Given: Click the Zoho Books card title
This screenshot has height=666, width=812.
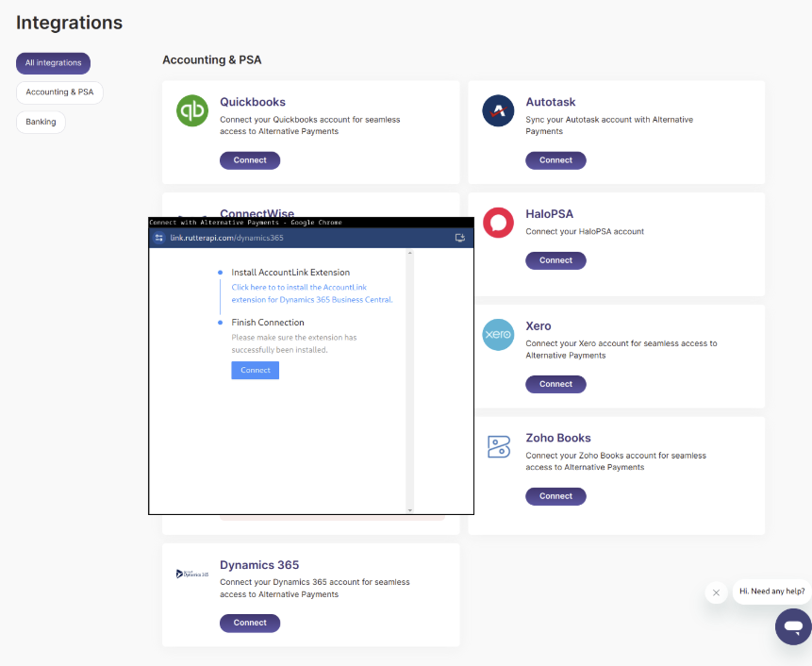Looking at the screenshot, I should pos(558,438).
